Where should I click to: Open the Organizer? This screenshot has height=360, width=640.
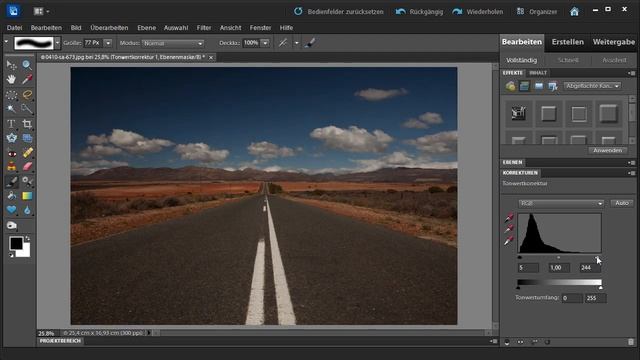click(536, 11)
